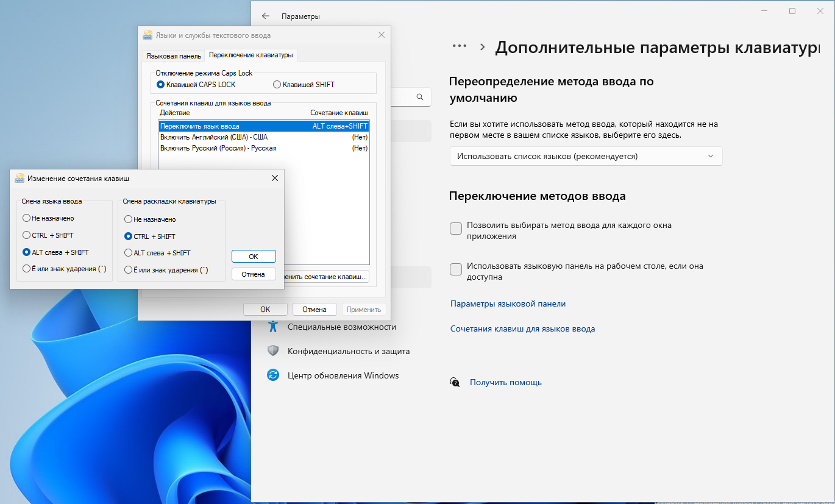
Task: Enable Использовать языковую панель на рабочем столе
Action: point(455,269)
